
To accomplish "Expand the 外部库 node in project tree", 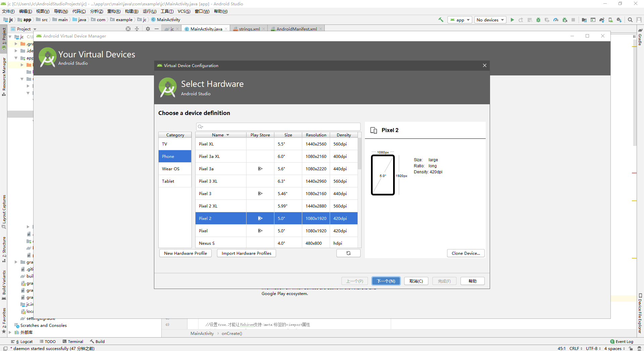I will tap(10, 332).
